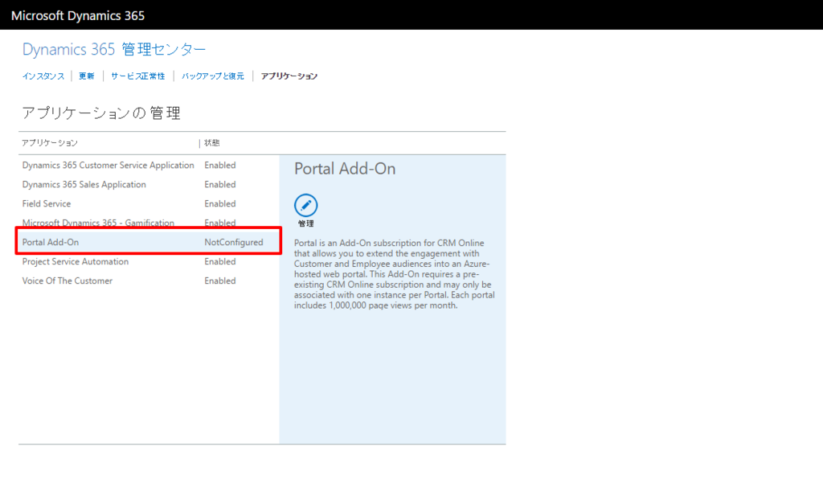823x504 pixels.
Task: Select the Portal Add-On row
Action: pyautogui.click(x=149, y=242)
